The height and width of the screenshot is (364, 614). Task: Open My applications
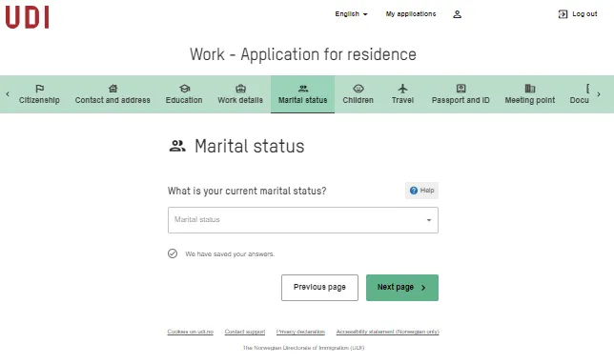pos(411,14)
